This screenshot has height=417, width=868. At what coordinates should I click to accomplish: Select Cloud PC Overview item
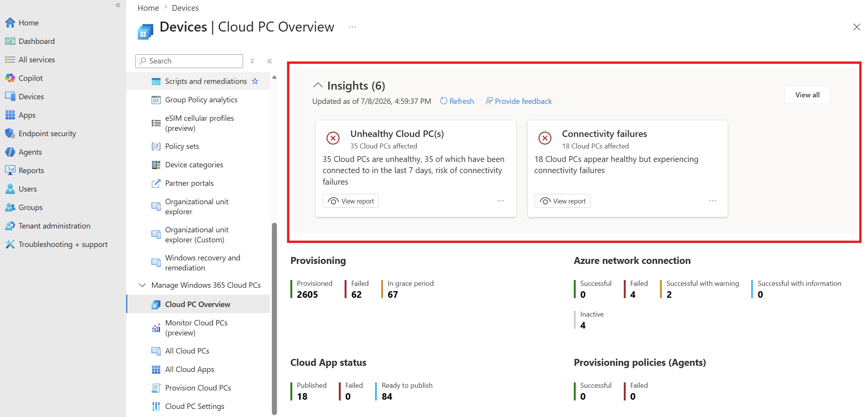(199, 304)
